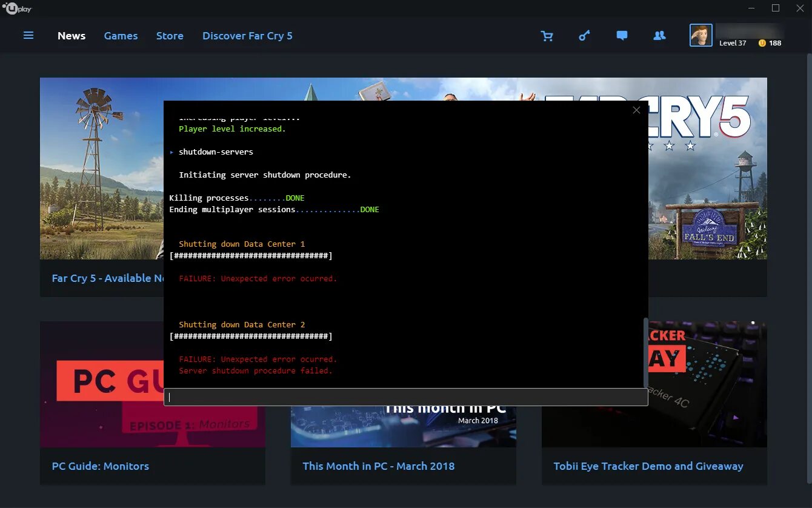Open the hamburger menu

tap(28, 36)
